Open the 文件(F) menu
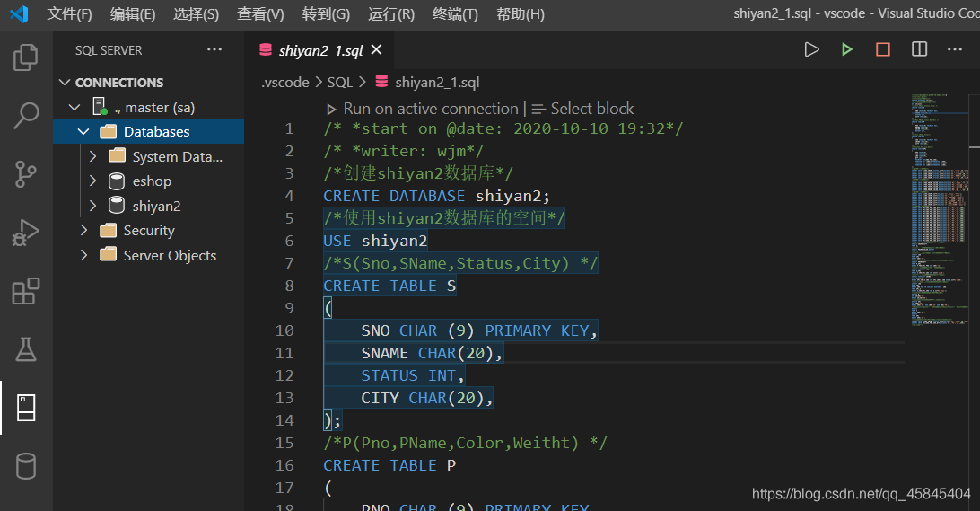The width and height of the screenshot is (980, 511). (x=69, y=14)
